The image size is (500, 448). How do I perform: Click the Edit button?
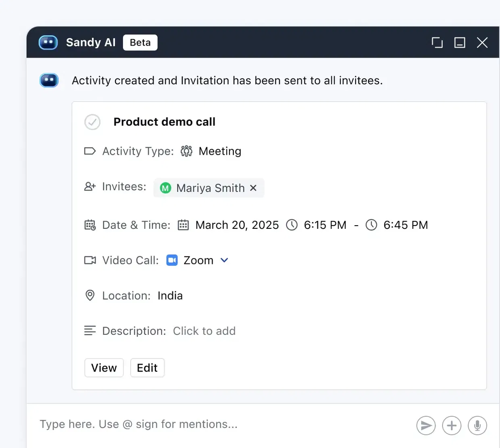[147, 368]
